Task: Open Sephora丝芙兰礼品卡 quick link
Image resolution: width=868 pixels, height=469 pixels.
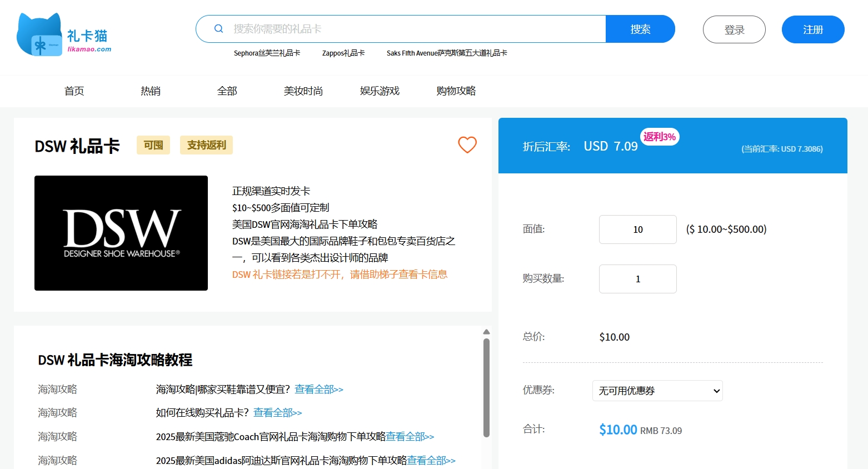Action: (267, 53)
